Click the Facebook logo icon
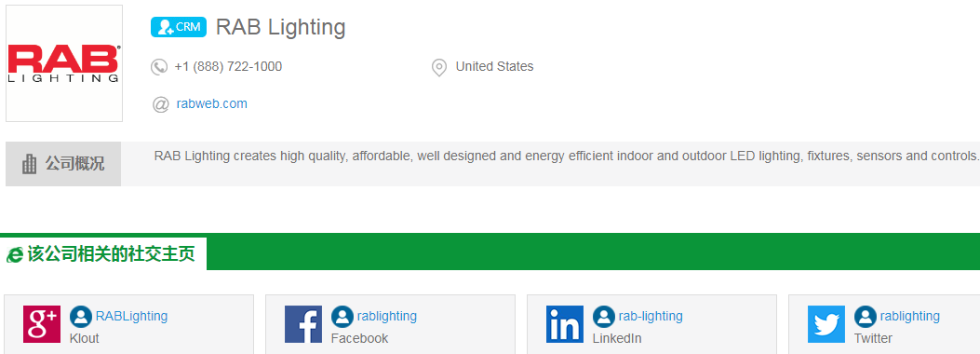The height and width of the screenshot is (354, 980). pyautogui.click(x=303, y=324)
